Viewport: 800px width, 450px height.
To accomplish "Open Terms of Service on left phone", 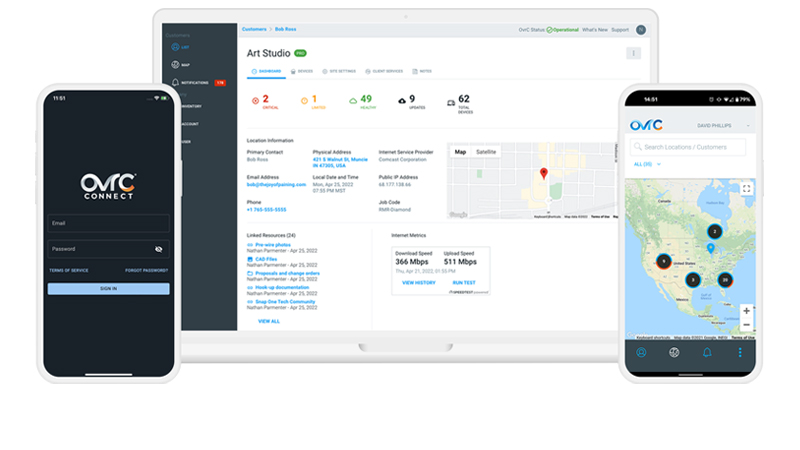I will pyautogui.click(x=69, y=270).
